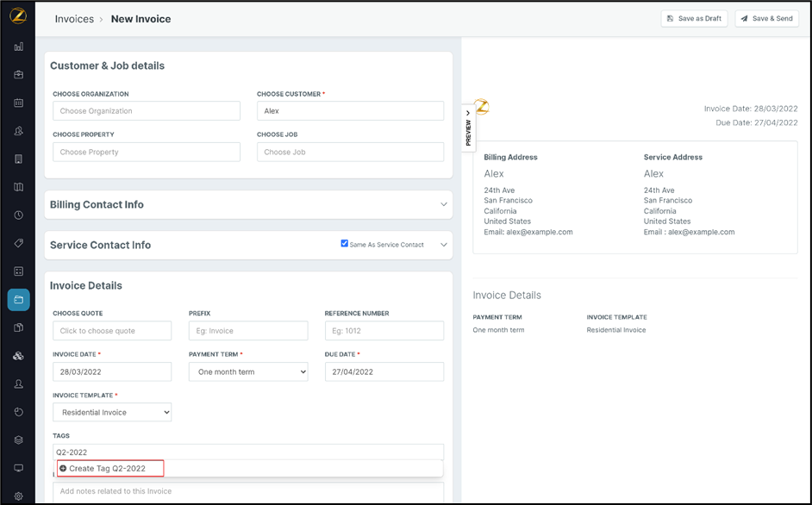The height and width of the screenshot is (505, 812).
Task: Click the bar chart dashboard sidebar icon
Action: [18, 47]
